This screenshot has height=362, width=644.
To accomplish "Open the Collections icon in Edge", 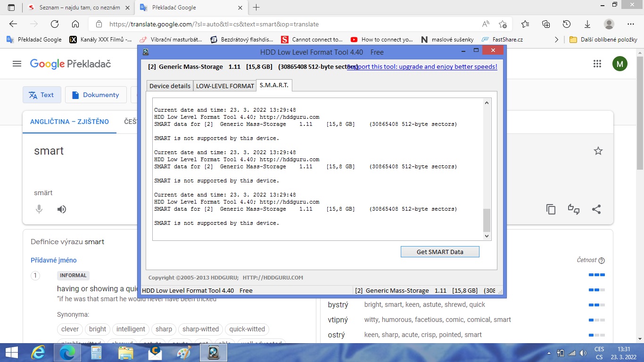I will click(546, 24).
